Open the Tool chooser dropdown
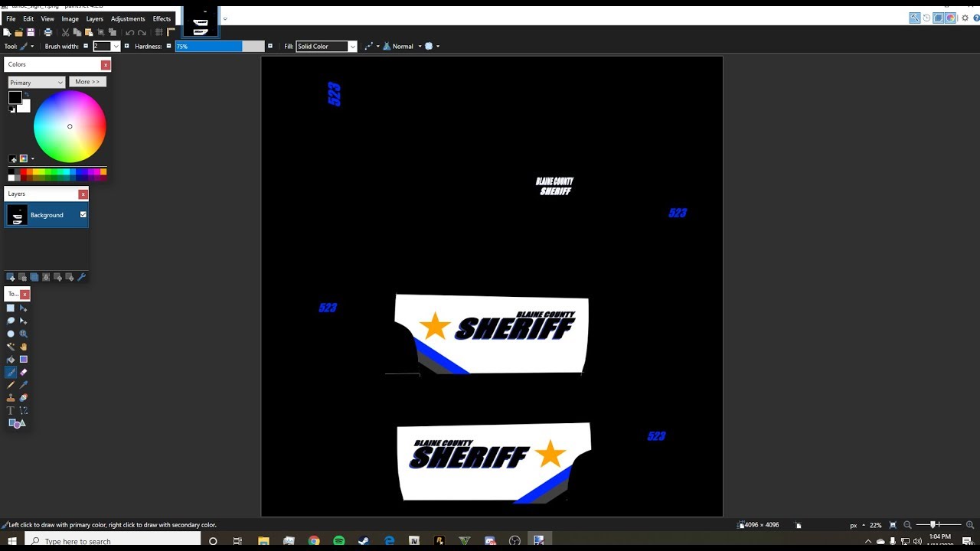Viewport: 980px width, 551px height. coord(26,47)
